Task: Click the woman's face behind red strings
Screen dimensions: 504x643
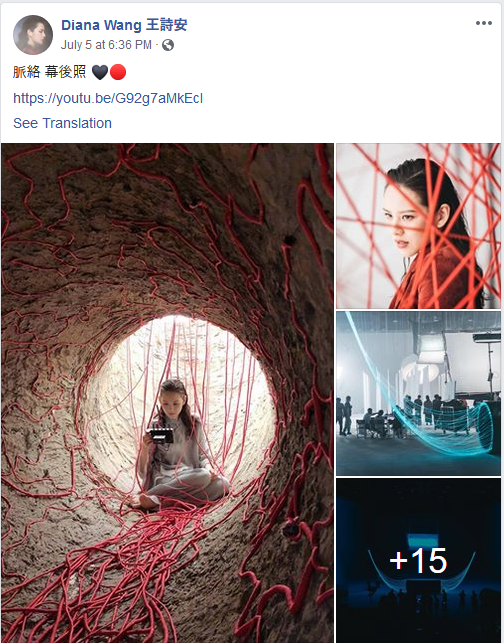Action: [x=404, y=221]
